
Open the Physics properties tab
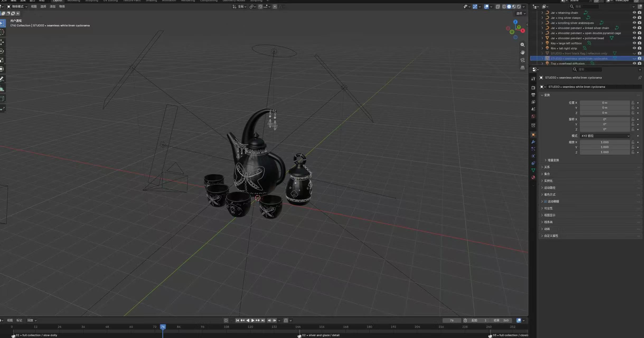click(533, 156)
